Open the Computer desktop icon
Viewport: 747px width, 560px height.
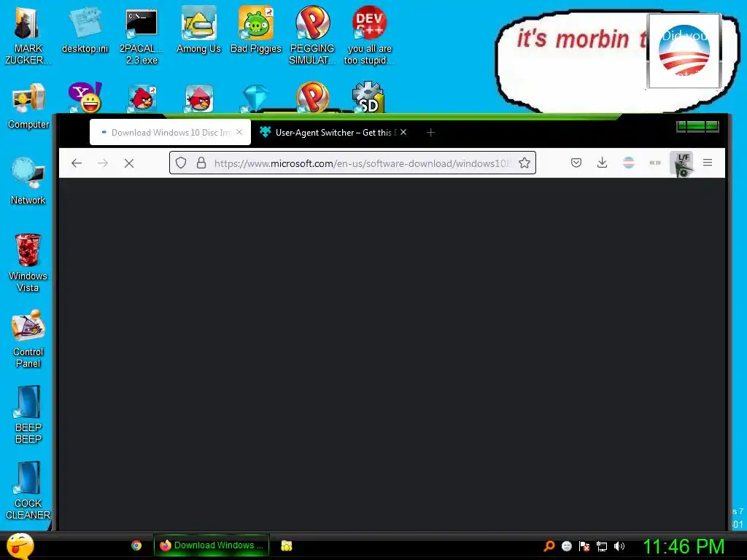(x=28, y=106)
